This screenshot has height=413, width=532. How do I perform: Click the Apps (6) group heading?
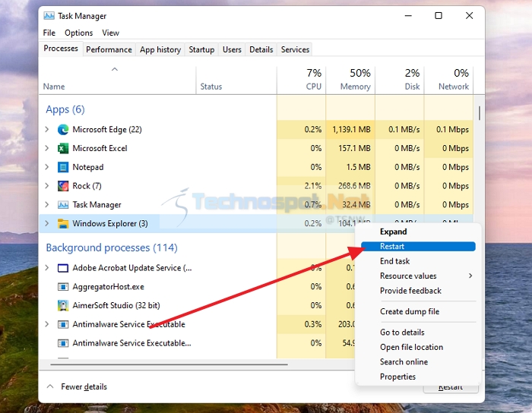pyautogui.click(x=65, y=109)
